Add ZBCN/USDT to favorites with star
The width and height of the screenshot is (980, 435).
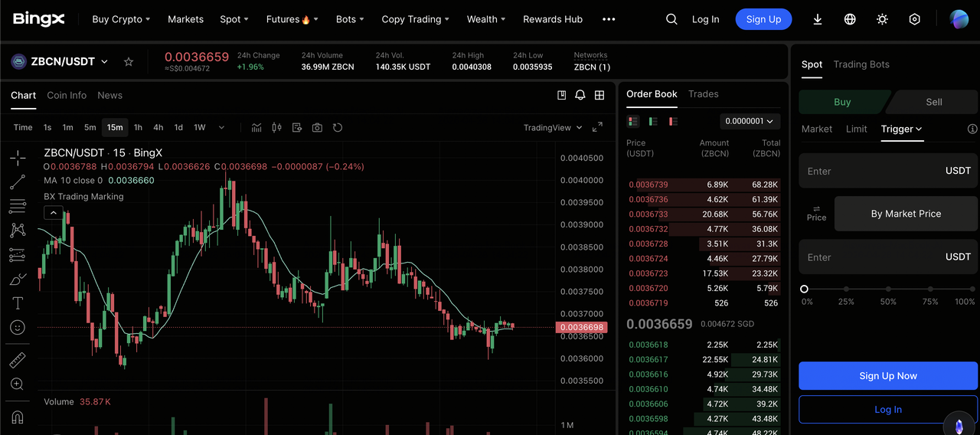129,62
